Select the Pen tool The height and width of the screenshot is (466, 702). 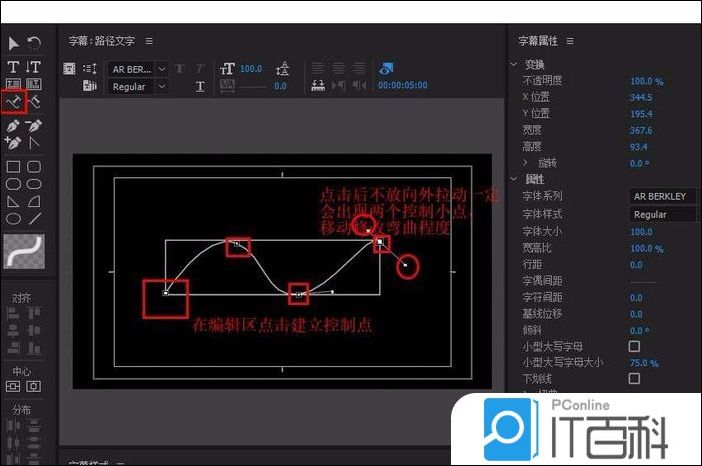click(13, 126)
